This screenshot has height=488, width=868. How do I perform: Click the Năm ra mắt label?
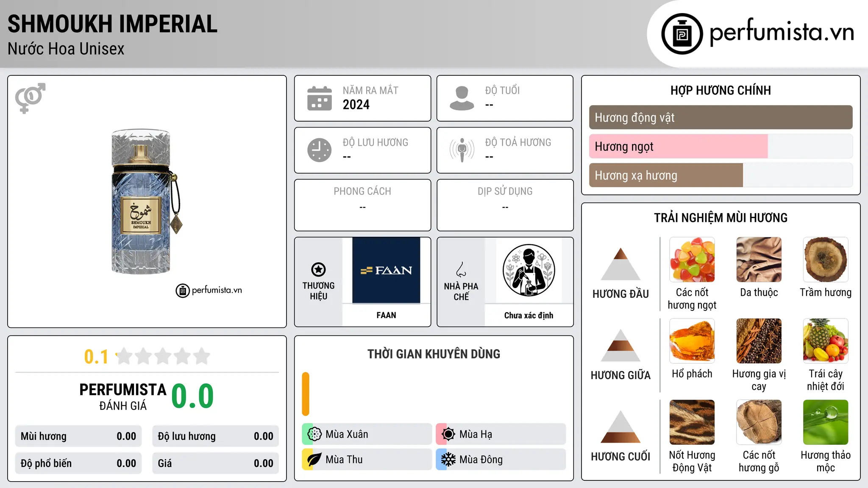click(x=370, y=90)
